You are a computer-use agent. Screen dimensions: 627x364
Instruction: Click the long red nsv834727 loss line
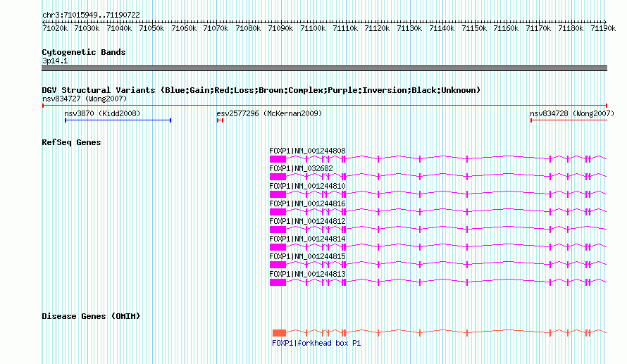(325, 106)
